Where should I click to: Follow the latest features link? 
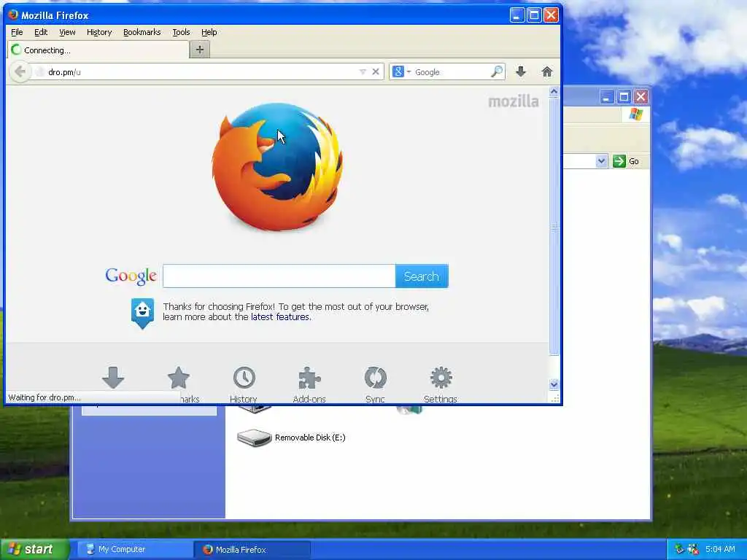tap(280, 317)
